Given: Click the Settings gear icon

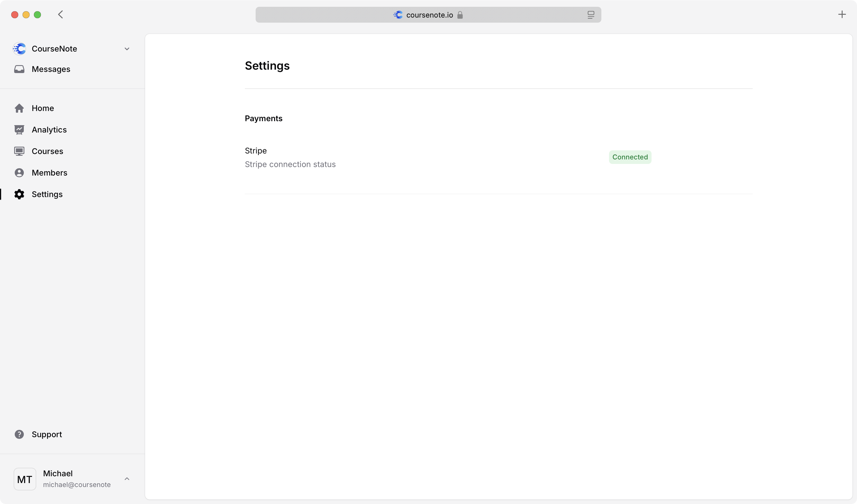Looking at the screenshot, I should (19, 195).
